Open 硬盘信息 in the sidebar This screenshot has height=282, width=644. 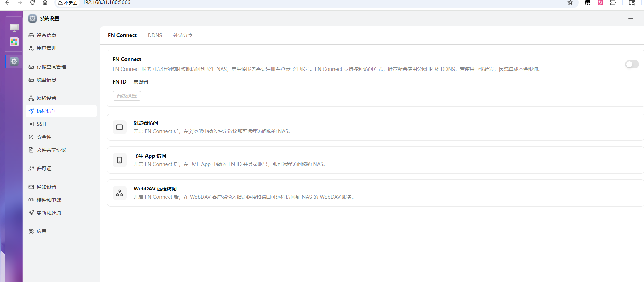(x=61, y=80)
